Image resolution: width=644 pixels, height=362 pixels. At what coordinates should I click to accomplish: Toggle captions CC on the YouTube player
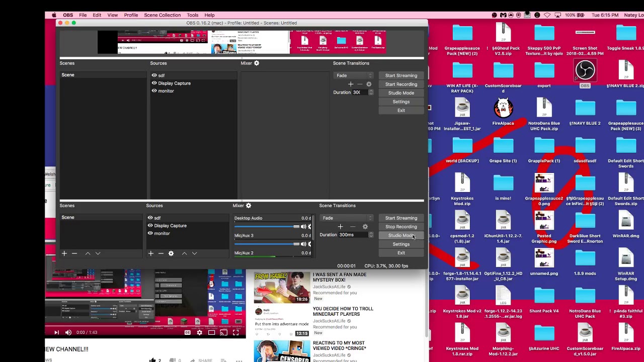click(x=187, y=332)
